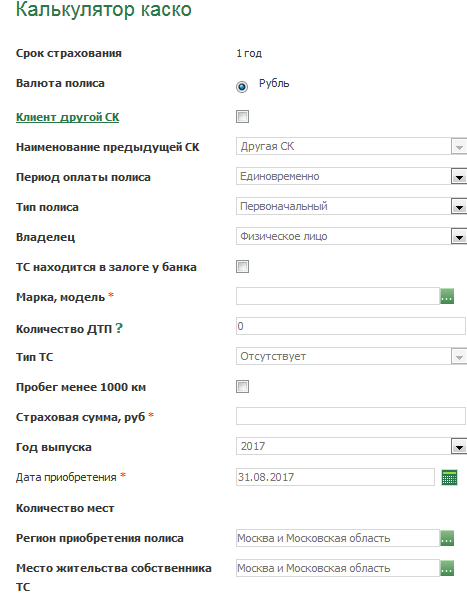Click green question mark beside Количество ДТП
Viewport: 467px width, 597px height.
pyautogui.click(x=119, y=328)
